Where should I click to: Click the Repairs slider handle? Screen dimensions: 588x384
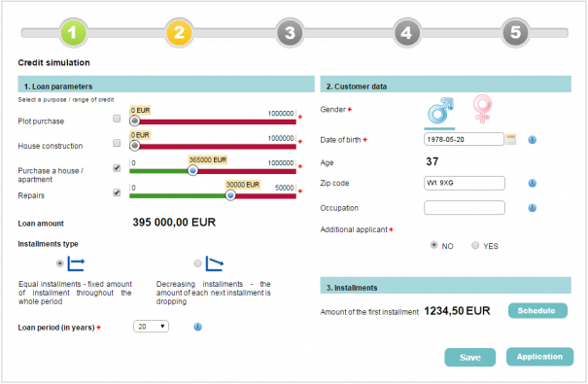click(230, 195)
